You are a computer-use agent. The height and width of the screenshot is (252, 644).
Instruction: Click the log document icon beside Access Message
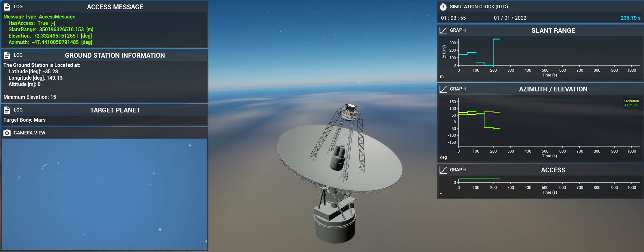[7, 7]
